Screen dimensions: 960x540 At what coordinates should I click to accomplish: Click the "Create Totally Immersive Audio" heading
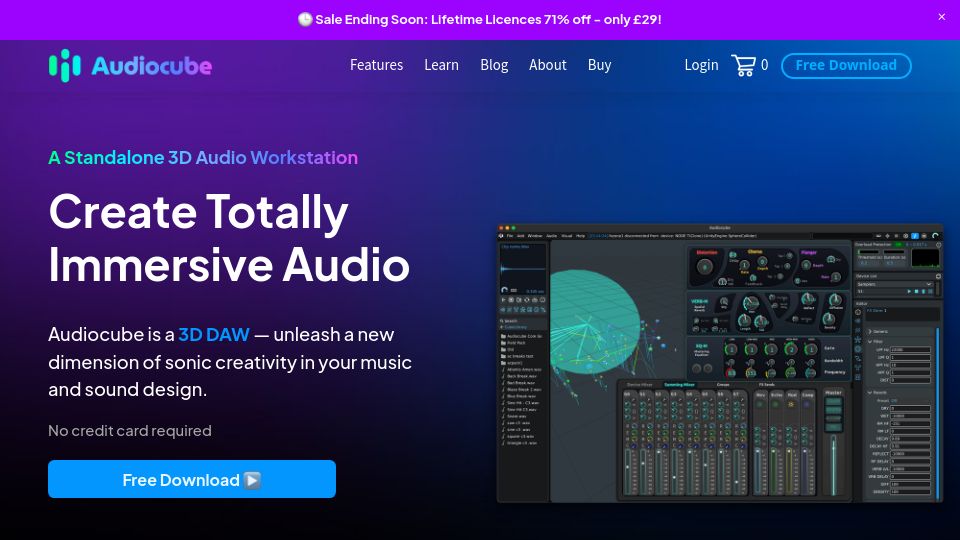pos(229,238)
